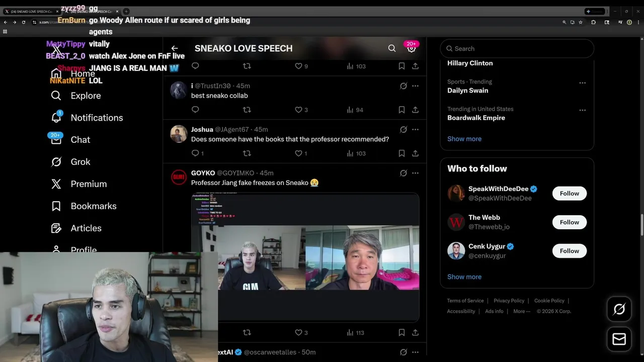Open search icon in the community header

[x=392, y=48]
